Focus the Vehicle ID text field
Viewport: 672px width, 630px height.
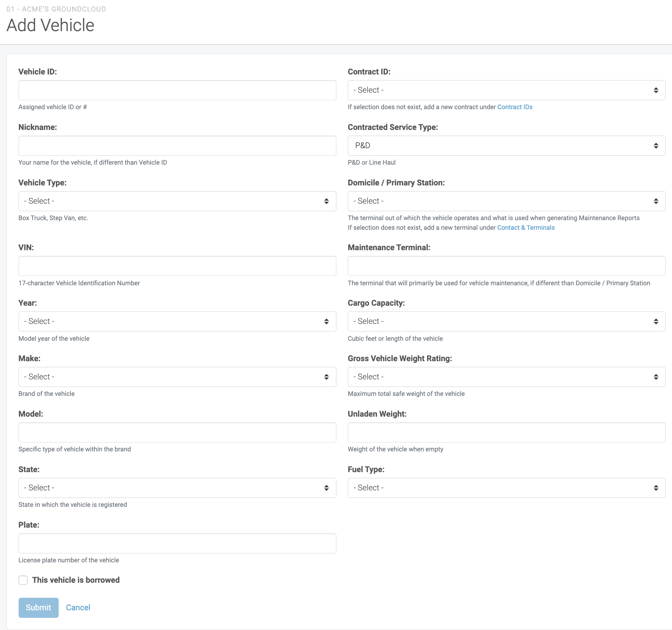coord(177,90)
